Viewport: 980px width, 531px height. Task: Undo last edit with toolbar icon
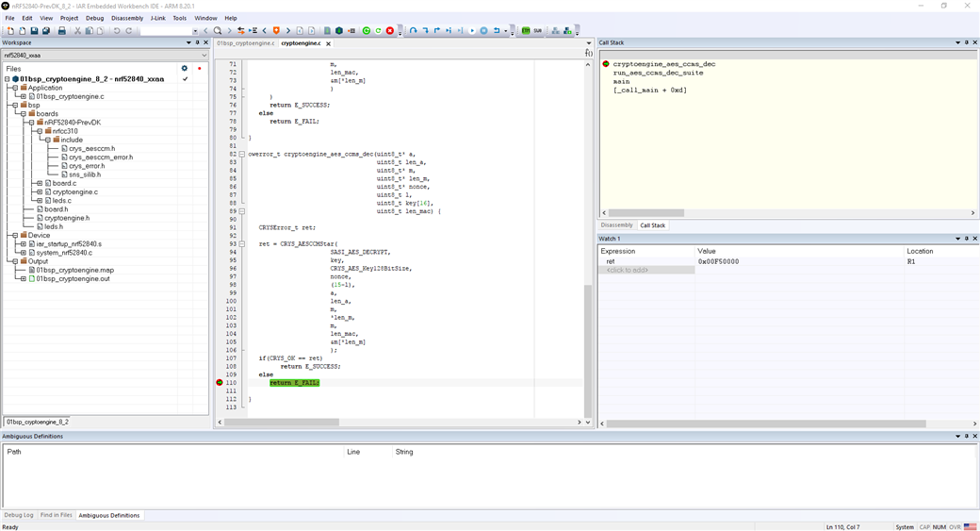(117, 30)
